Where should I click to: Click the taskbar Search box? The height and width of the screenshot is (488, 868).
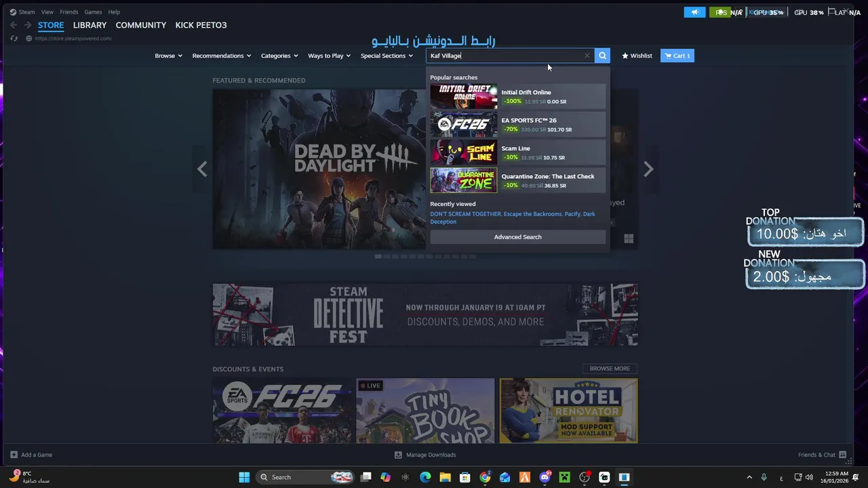tap(306, 477)
